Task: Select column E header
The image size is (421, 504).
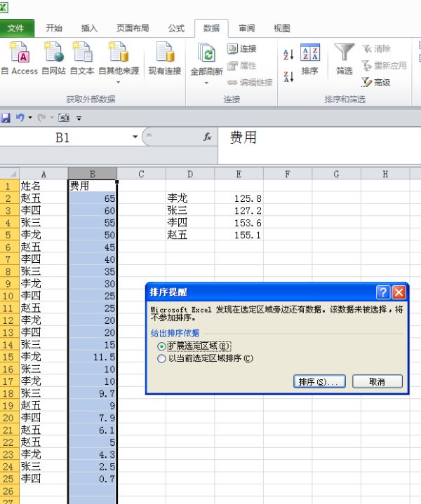Action: [239, 174]
